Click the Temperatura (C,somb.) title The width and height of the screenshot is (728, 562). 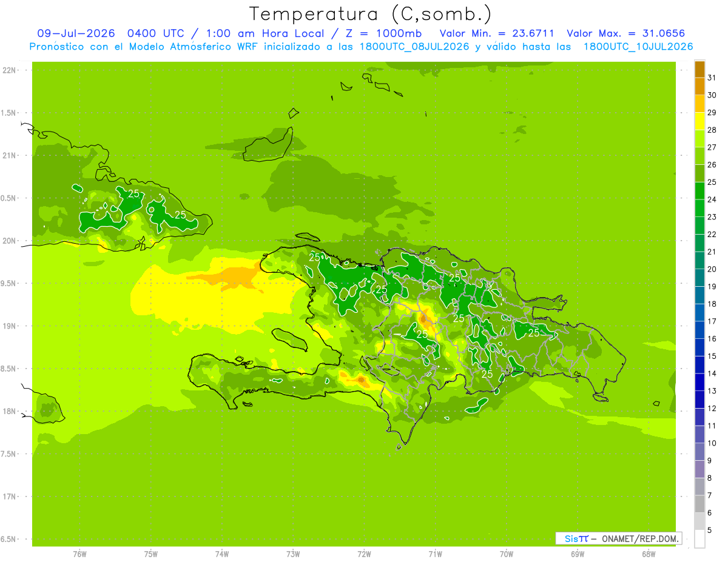pos(371,13)
